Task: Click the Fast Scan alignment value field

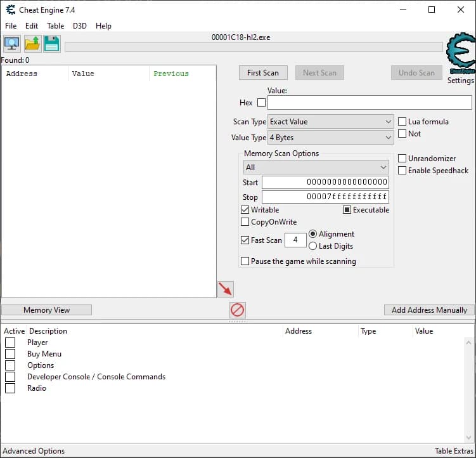Action: (x=295, y=240)
